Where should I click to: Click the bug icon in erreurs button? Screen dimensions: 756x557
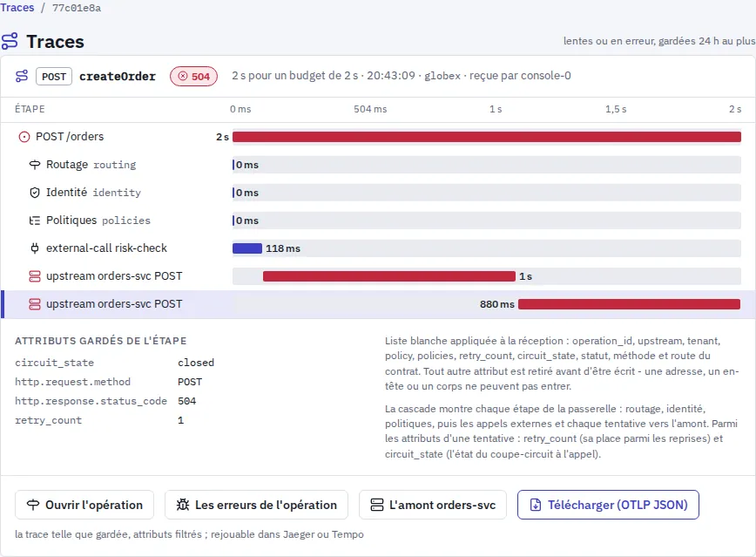point(183,505)
